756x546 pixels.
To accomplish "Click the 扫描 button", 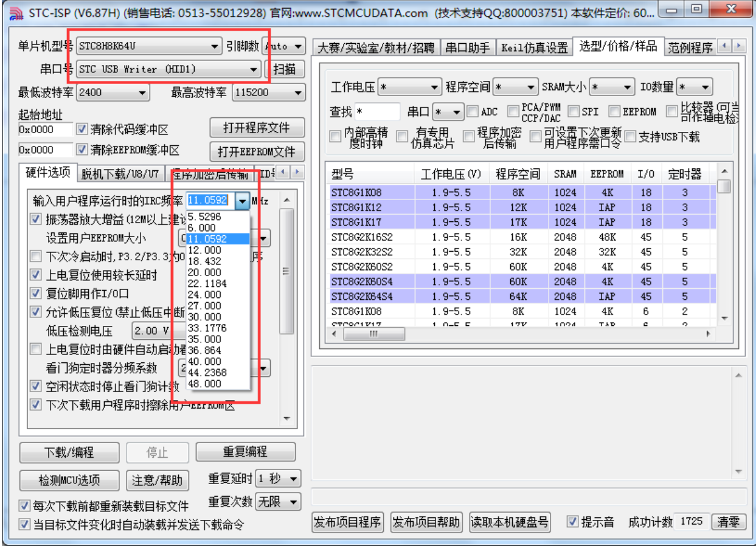I will coord(285,69).
